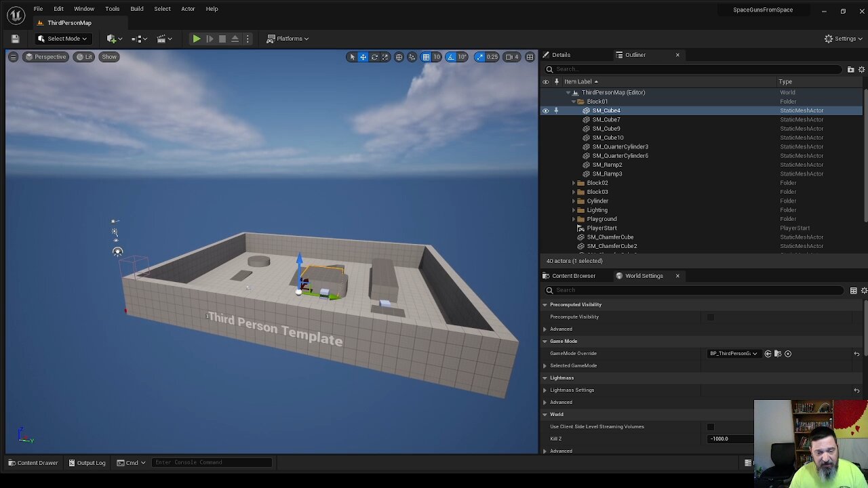Open the quick add content dropdown
The height and width of the screenshot is (488, 868).
[x=113, y=39]
